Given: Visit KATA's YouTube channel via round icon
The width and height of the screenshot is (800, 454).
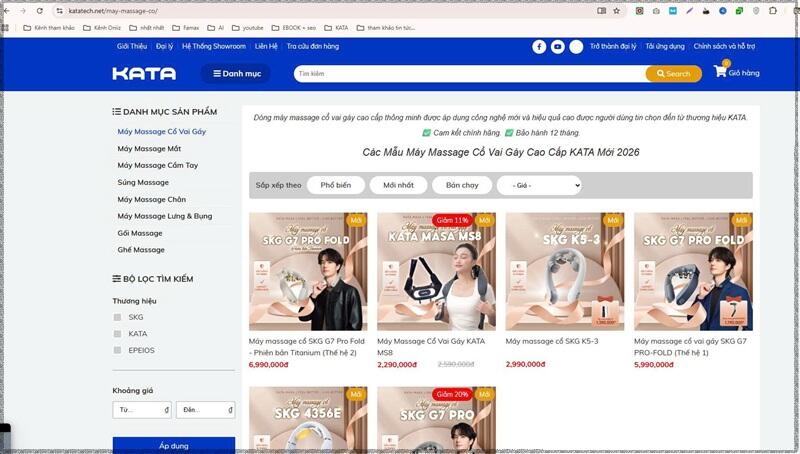Looking at the screenshot, I should [558, 46].
